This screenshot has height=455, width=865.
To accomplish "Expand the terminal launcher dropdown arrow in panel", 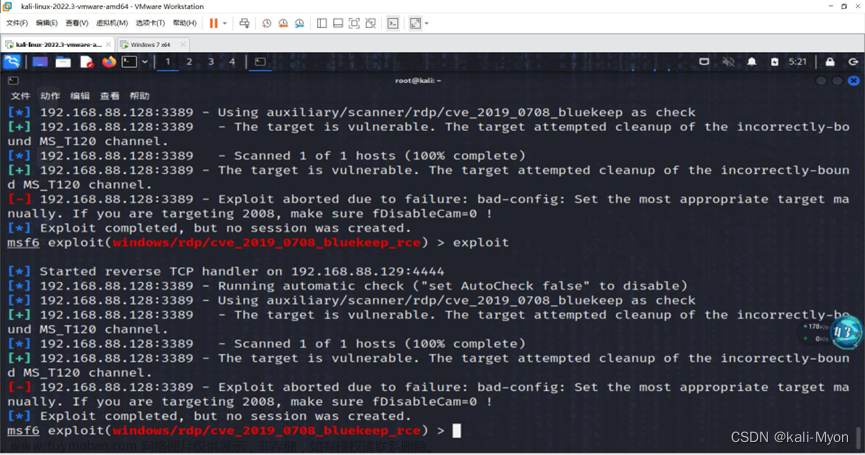I will (145, 62).
